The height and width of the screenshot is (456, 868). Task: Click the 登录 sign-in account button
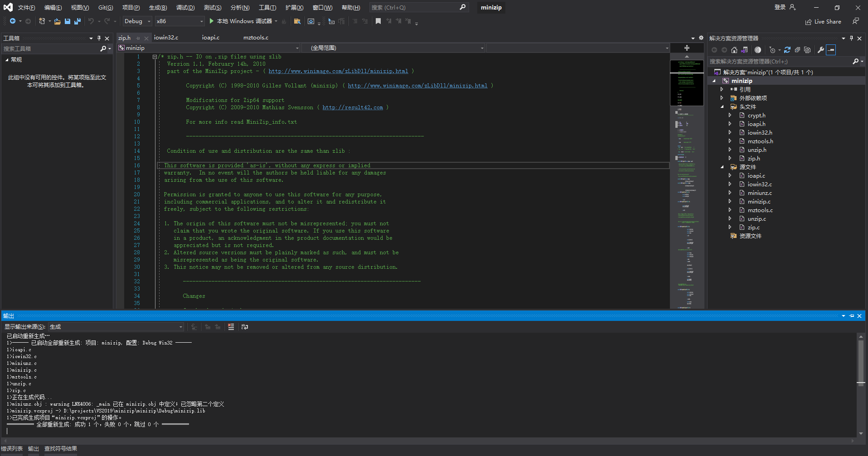[785, 7]
